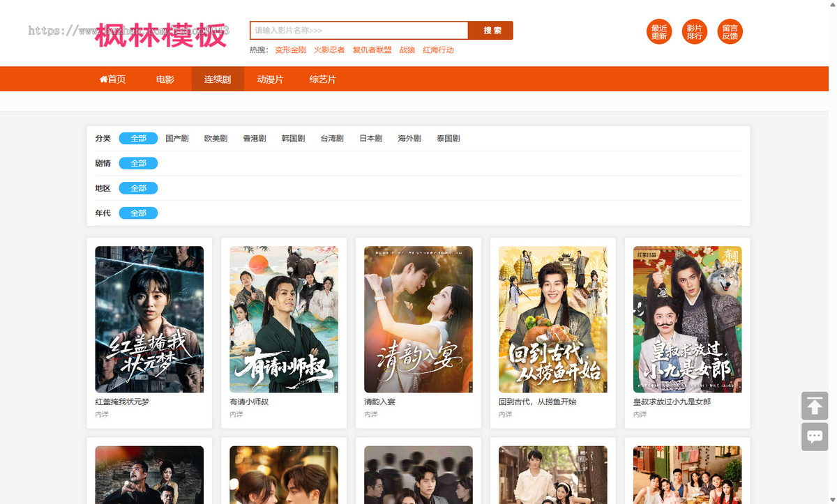Image resolution: width=837 pixels, height=504 pixels.
Task: Open the 电影 navigation tab
Action: tap(165, 79)
